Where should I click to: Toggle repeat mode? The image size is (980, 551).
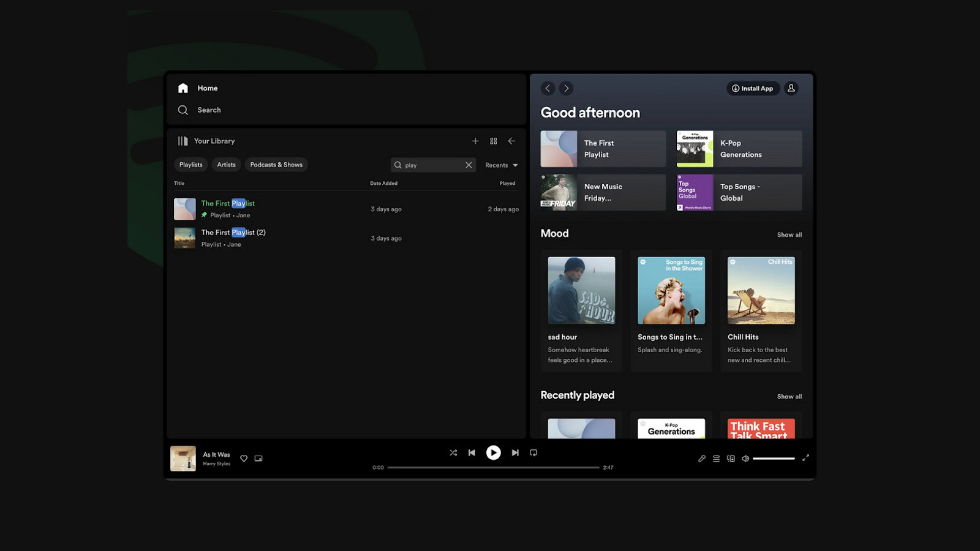(x=533, y=452)
